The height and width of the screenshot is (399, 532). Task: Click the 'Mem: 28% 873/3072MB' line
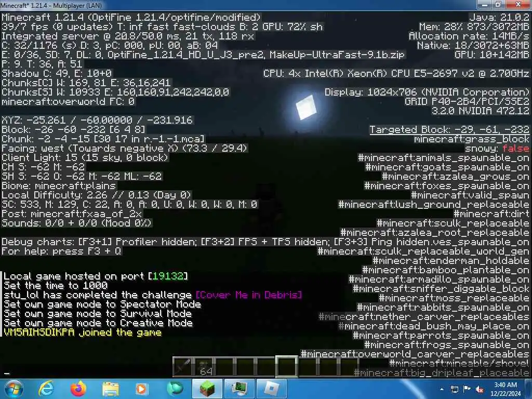click(474, 27)
